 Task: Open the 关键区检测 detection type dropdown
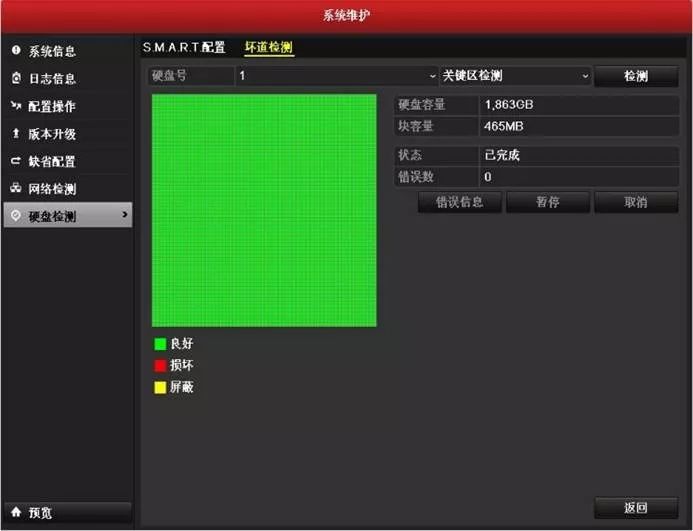[516, 76]
